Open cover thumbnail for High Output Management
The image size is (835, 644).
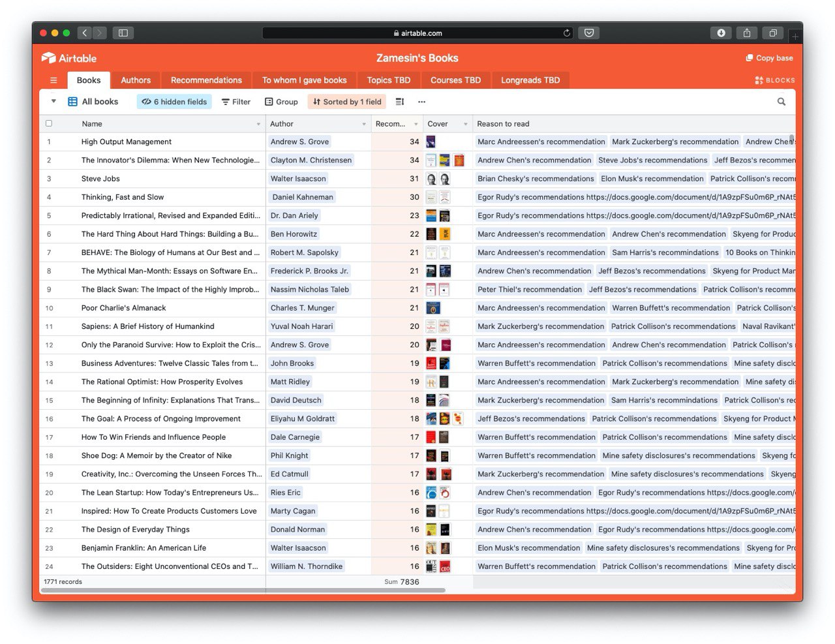click(x=431, y=142)
